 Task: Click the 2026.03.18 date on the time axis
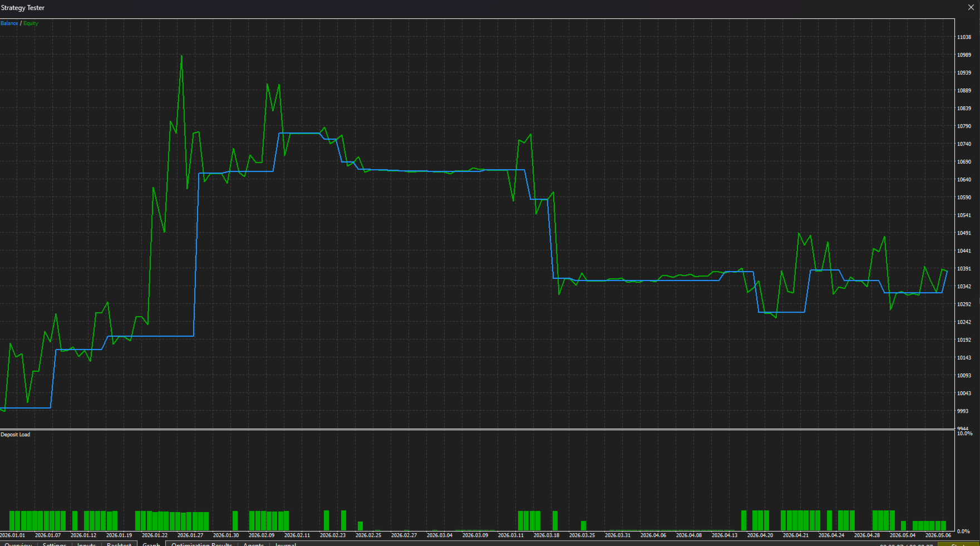pyautogui.click(x=546, y=535)
